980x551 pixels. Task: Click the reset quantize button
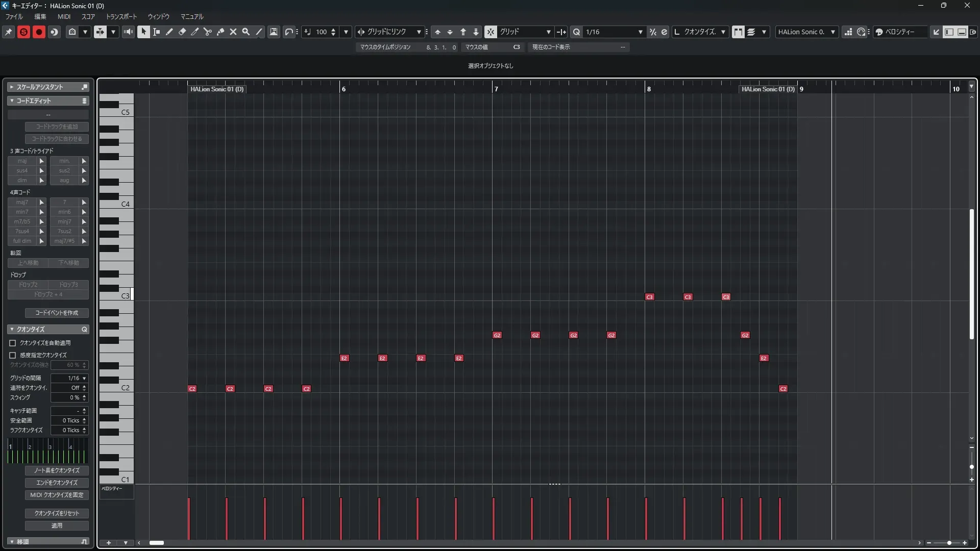pos(57,513)
